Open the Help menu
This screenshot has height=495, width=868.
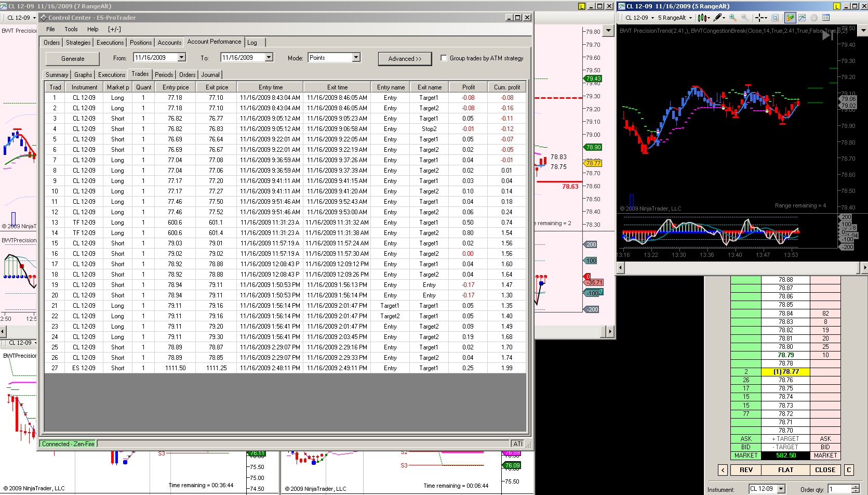(x=92, y=29)
